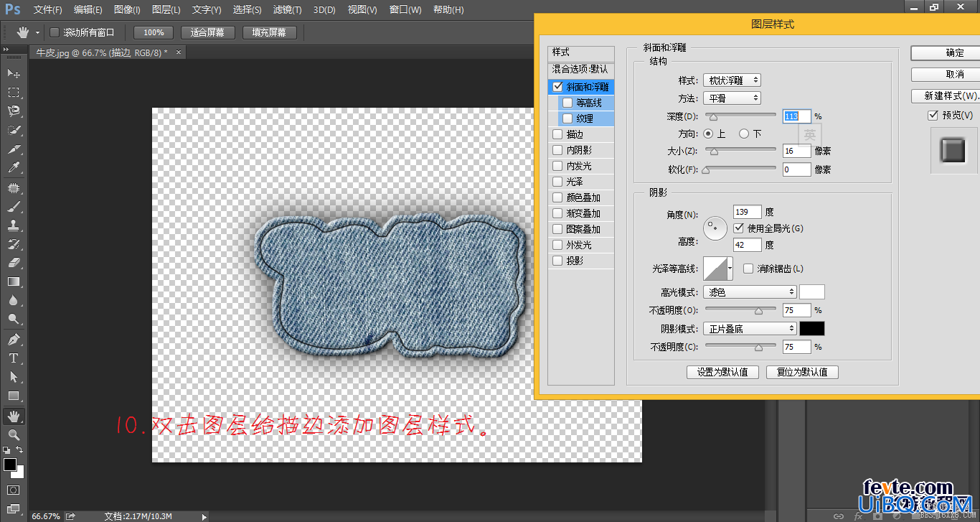
Task: Select the Hand tool in toolbox
Action: click(x=14, y=416)
